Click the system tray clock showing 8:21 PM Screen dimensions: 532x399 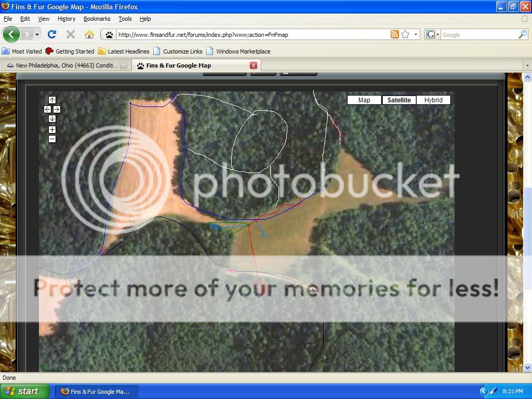(512, 392)
